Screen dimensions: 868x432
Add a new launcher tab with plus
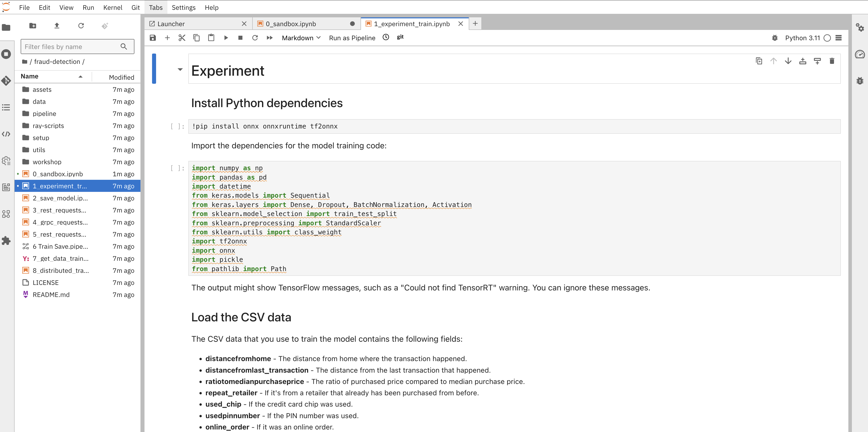pyautogui.click(x=475, y=24)
